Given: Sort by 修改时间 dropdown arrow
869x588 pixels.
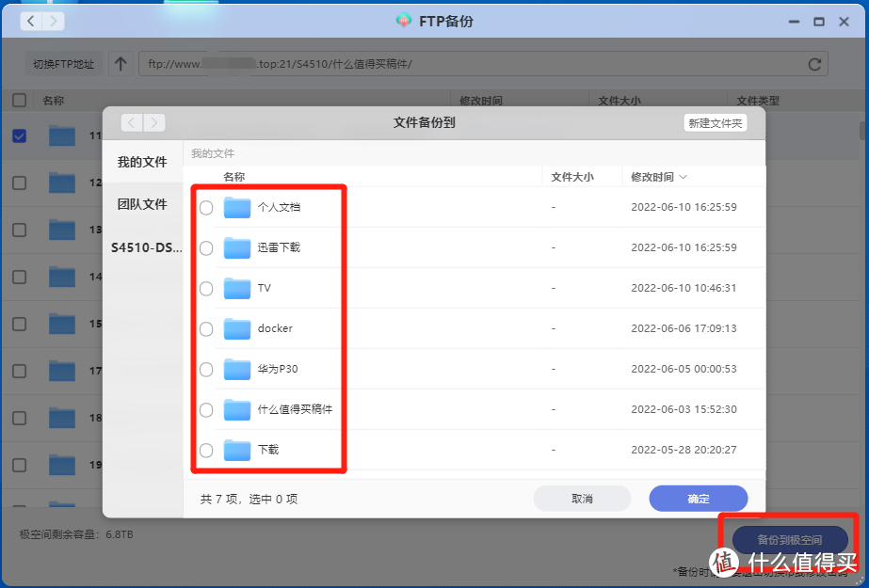Looking at the screenshot, I should click(x=683, y=177).
